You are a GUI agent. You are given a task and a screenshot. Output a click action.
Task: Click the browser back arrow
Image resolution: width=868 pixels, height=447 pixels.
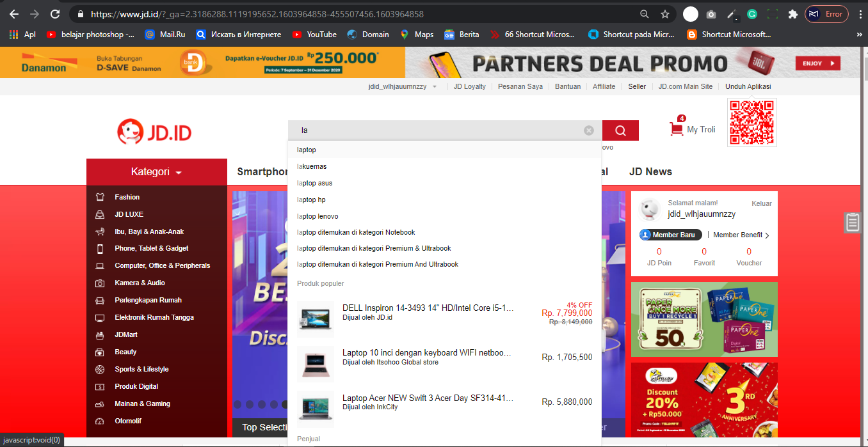14,14
